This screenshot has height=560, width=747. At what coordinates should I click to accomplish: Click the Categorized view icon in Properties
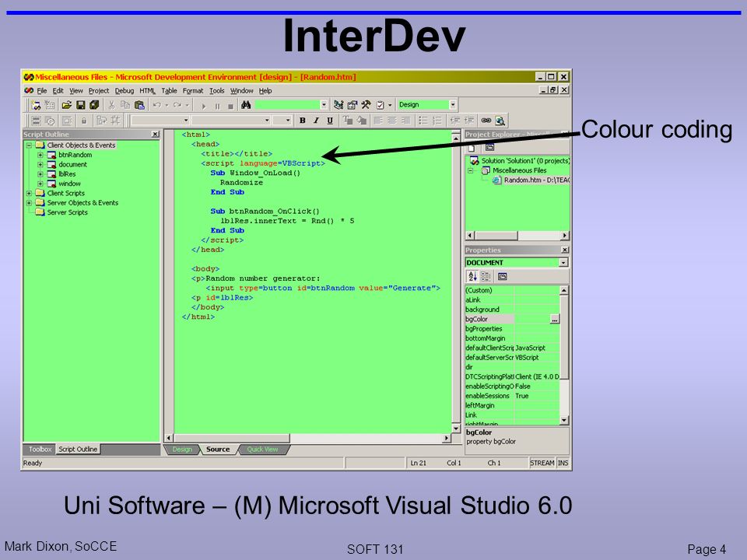coord(486,276)
